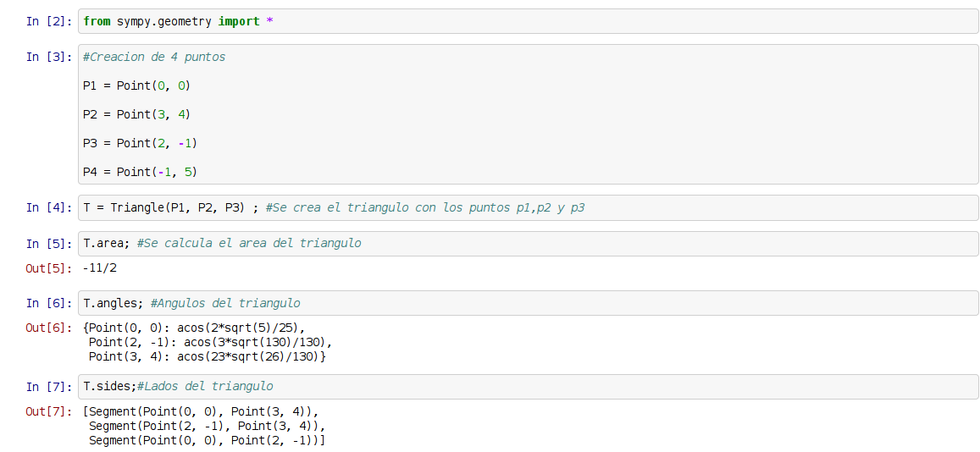Focus the T.area code cell

point(527,243)
